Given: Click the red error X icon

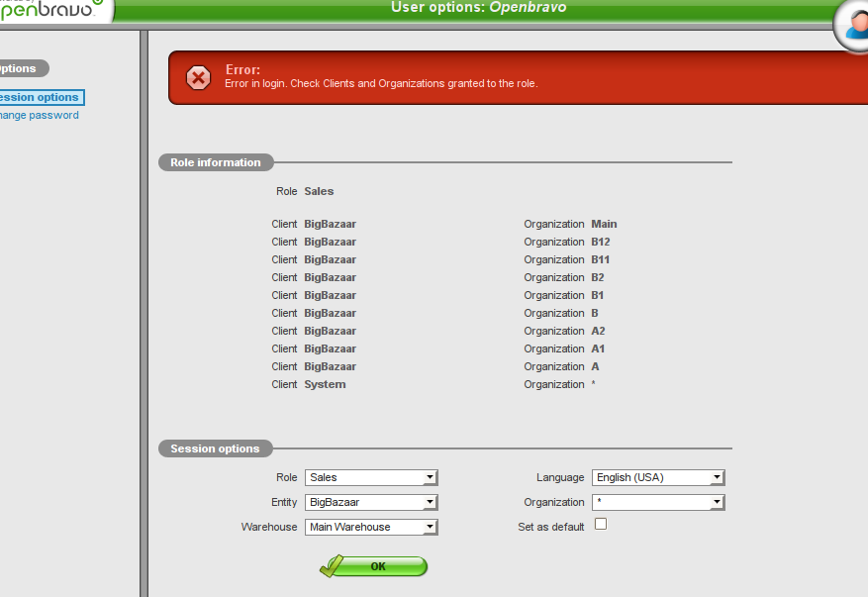Looking at the screenshot, I should point(199,78).
